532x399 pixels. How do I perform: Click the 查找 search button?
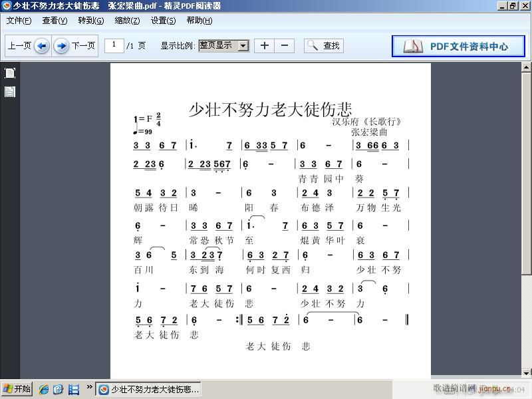tap(324, 46)
